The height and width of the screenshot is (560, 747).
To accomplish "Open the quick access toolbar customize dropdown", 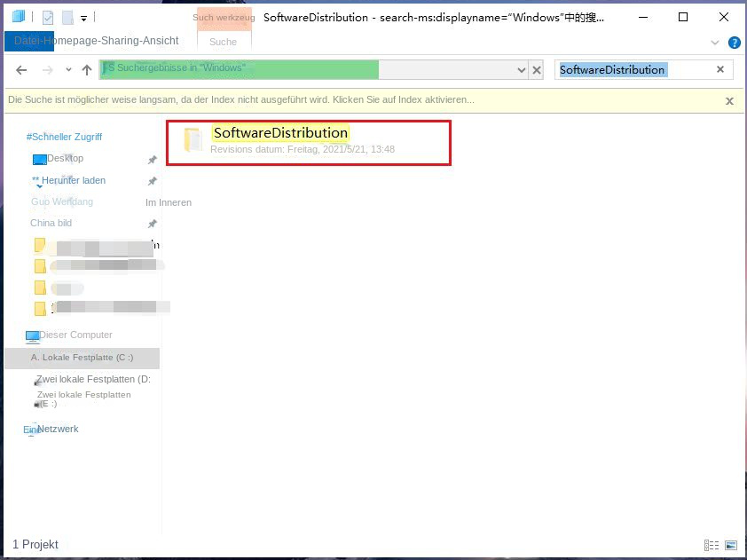I will coord(83,18).
